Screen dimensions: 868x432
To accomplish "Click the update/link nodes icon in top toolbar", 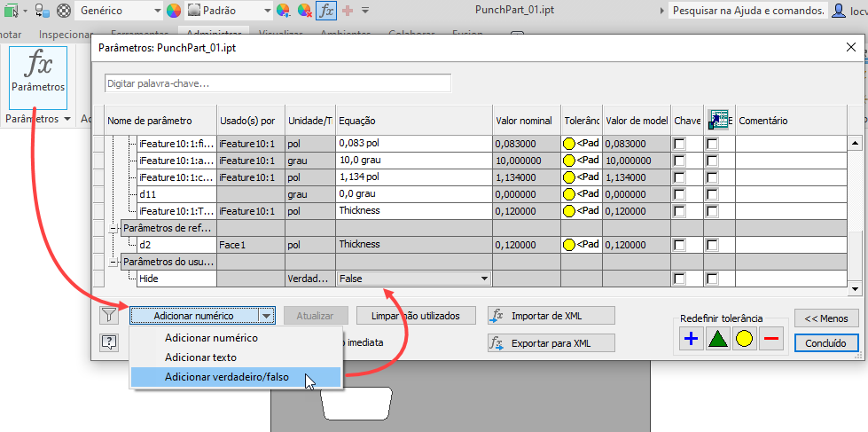I will [x=43, y=10].
